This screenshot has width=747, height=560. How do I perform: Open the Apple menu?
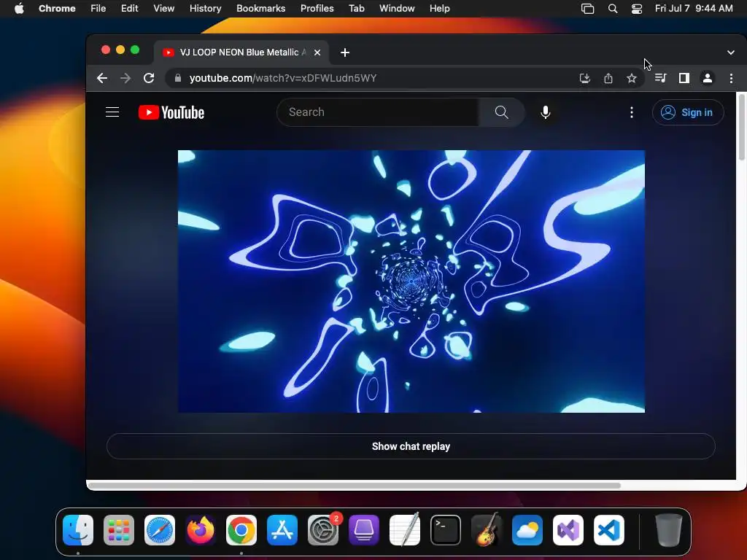point(19,9)
